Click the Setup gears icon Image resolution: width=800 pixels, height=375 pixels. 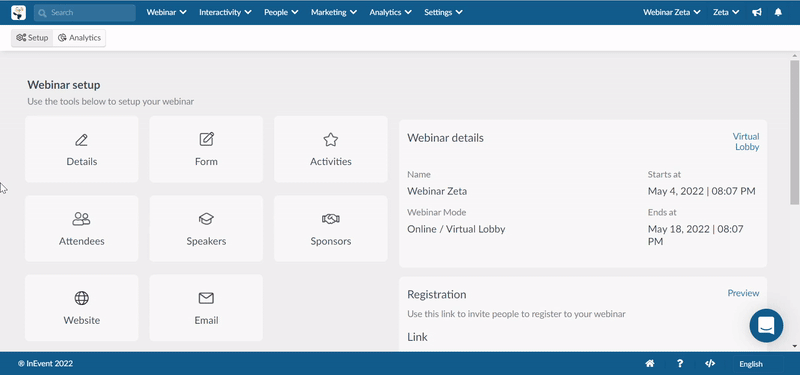[x=21, y=38]
